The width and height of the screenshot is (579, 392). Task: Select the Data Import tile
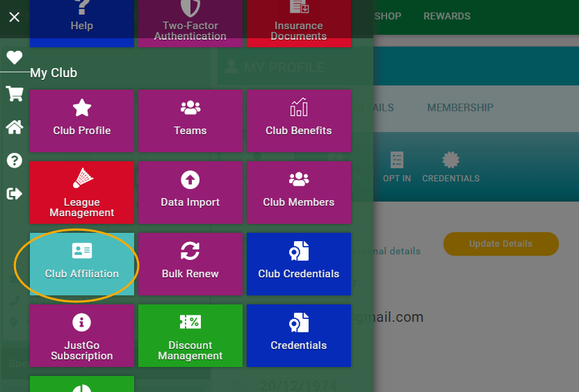click(190, 193)
